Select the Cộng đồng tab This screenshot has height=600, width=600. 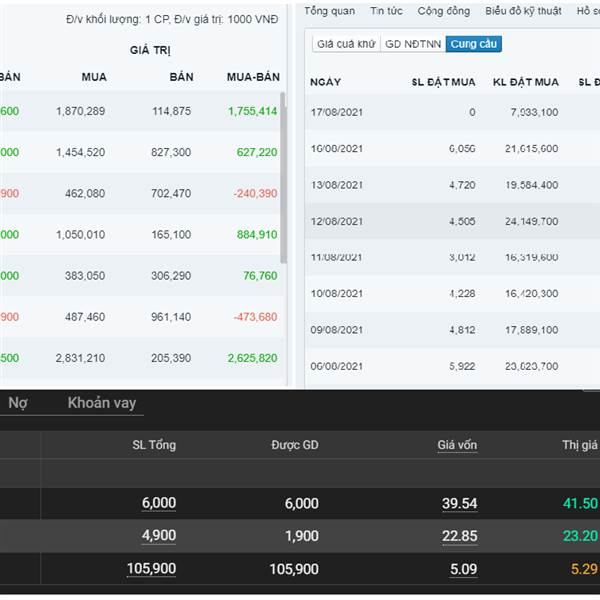coord(444,11)
